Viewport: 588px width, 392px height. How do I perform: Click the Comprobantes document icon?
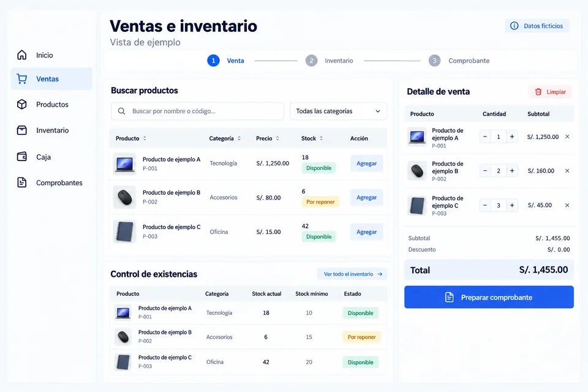(x=22, y=183)
